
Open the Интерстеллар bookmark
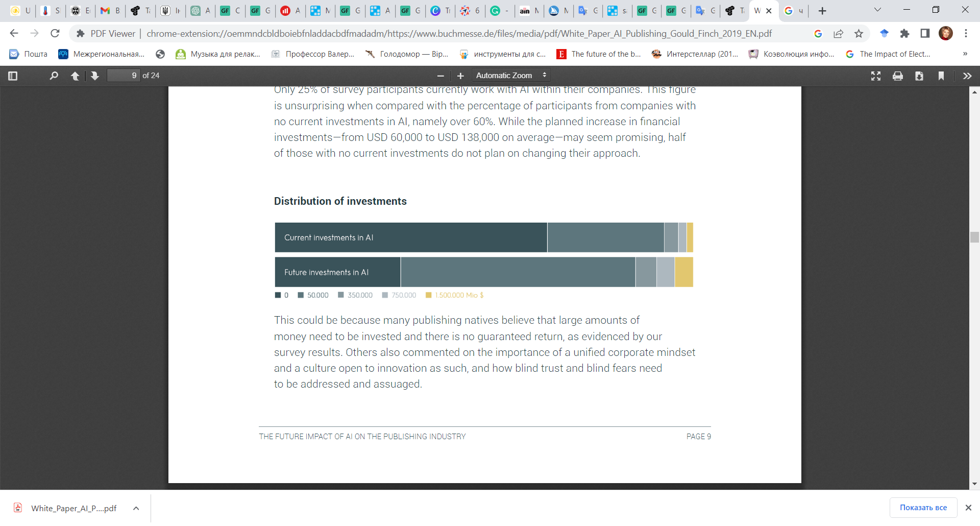coord(695,54)
